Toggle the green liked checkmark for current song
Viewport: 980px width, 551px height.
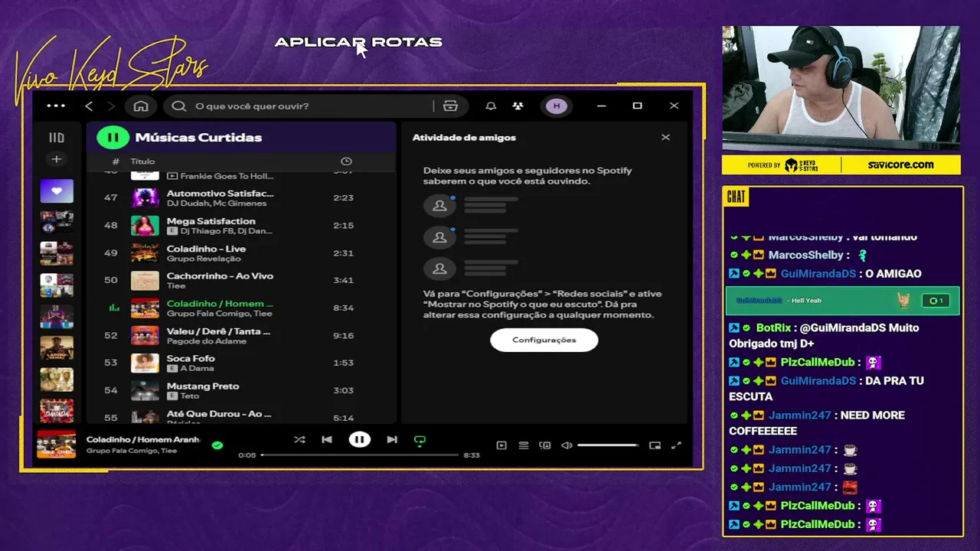click(x=217, y=445)
